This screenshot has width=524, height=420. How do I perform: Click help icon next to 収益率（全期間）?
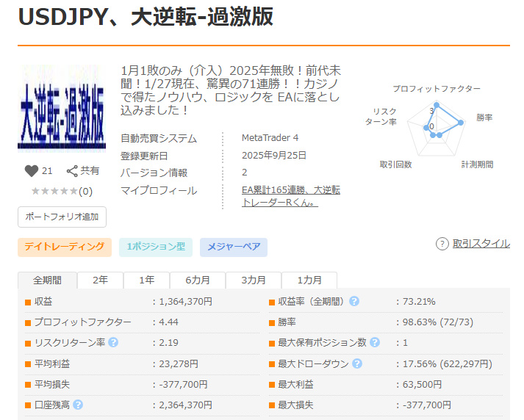tap(354, 301)
